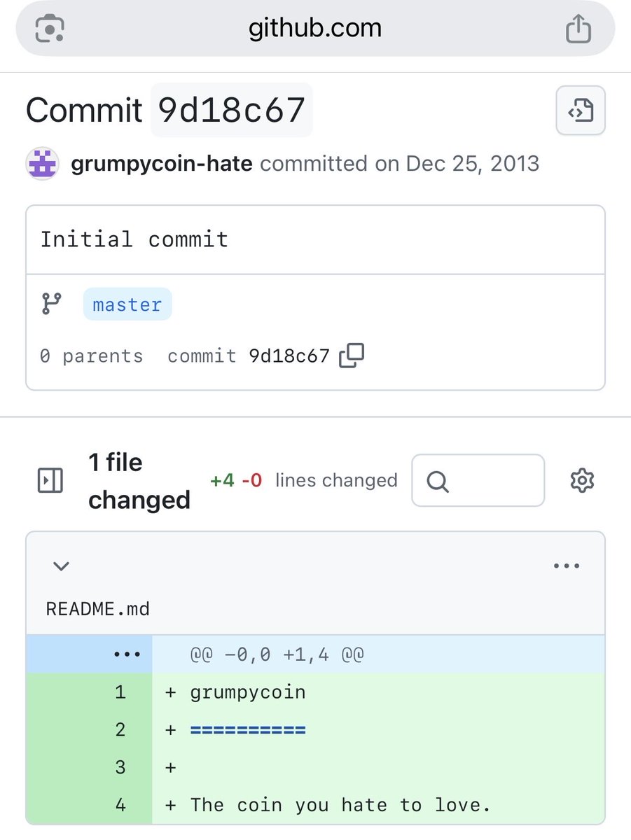Viewport: 631px width, 840px height.
Task: Click line number 4 in the diff
Action: (120, 804)
